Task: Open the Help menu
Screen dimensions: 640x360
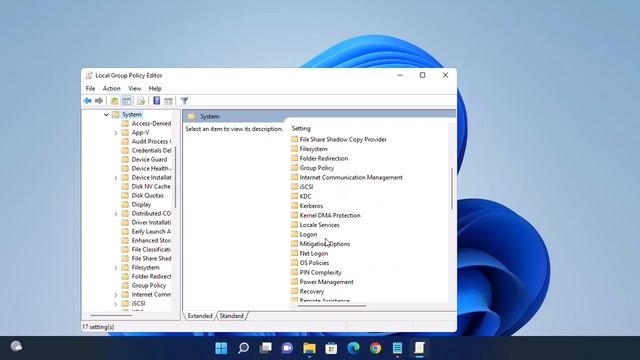Action: 155,88
